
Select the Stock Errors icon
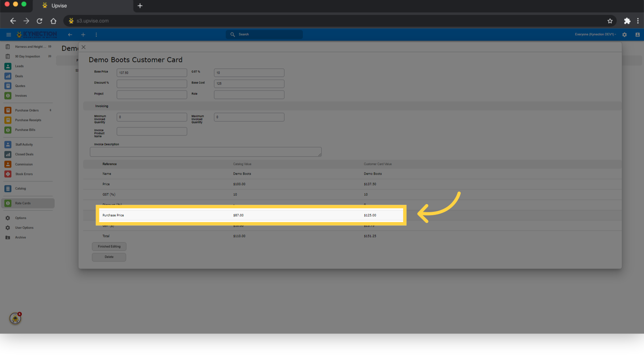coord(8,174)
